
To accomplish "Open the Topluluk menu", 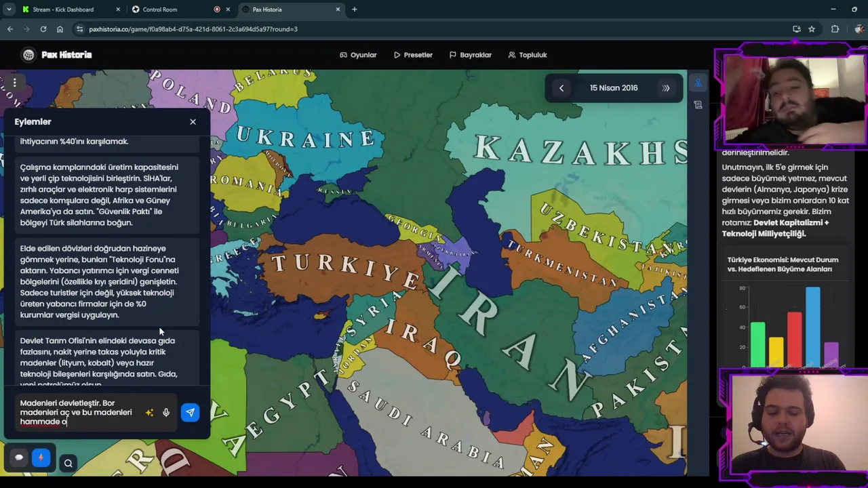I will (528, 55).
